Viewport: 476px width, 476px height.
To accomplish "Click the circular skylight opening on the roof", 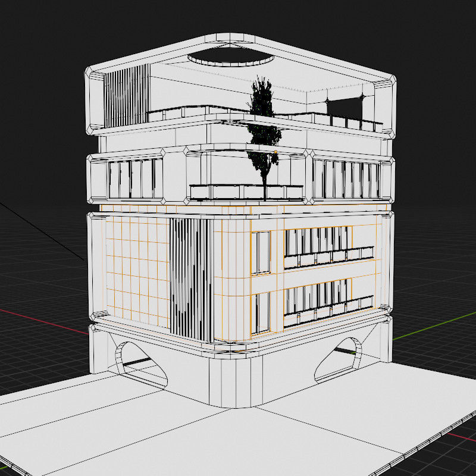I will 231,56.
